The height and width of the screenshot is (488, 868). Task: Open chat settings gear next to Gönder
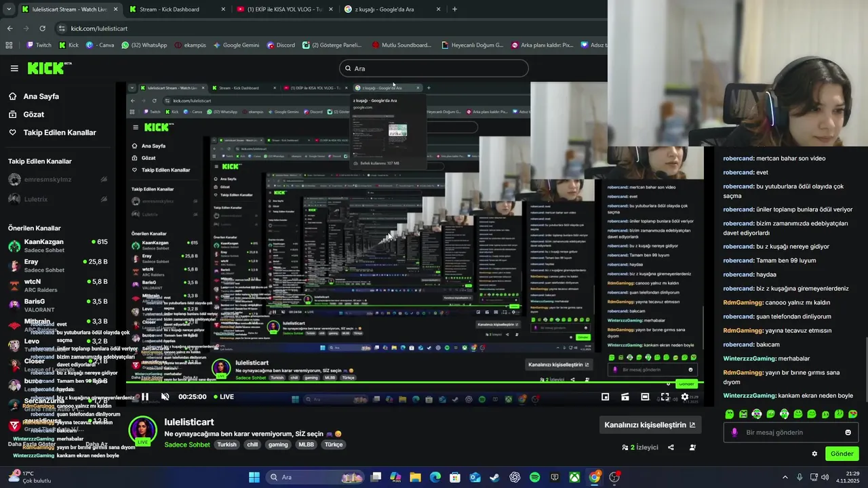814,453
